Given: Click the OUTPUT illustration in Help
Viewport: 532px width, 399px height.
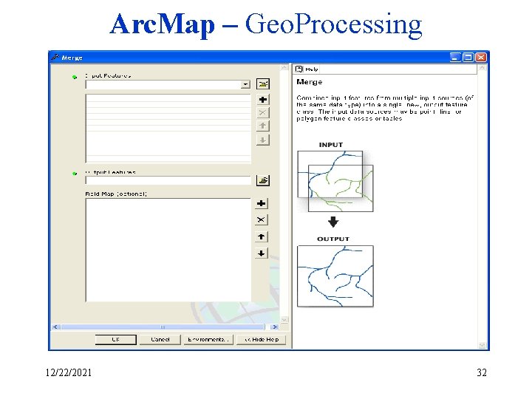Looking at the screenshot, I should click(x=335, y=276).
